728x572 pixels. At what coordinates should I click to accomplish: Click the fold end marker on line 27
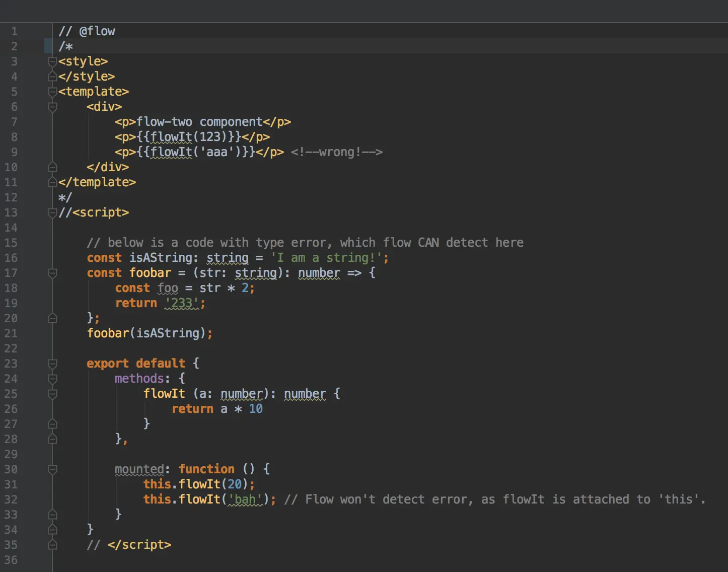coord(52,424)
